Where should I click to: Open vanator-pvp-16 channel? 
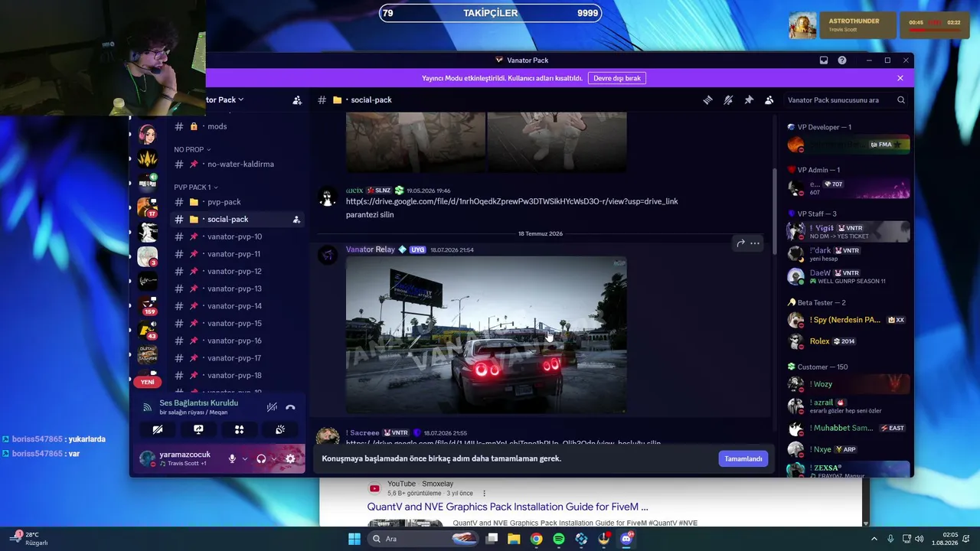click(x=237, y=341)
